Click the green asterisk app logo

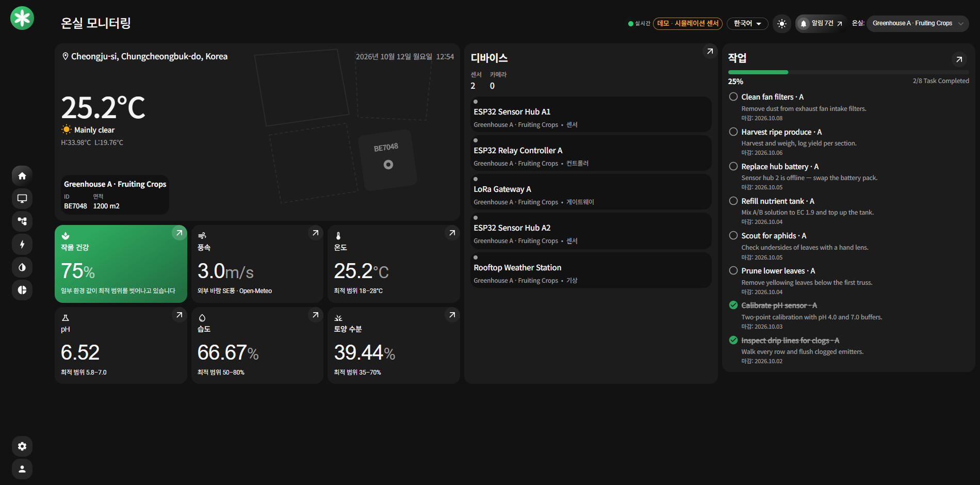(x=22, y=19)
